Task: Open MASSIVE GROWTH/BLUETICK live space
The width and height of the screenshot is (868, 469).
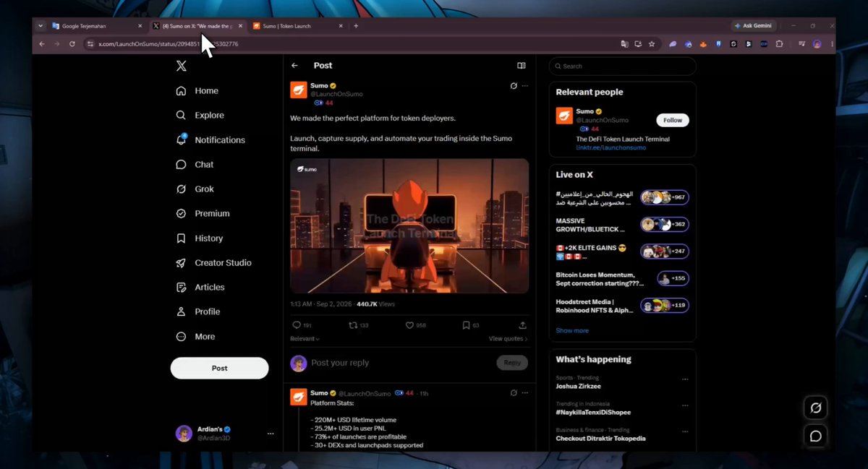Action: [622, 225]
